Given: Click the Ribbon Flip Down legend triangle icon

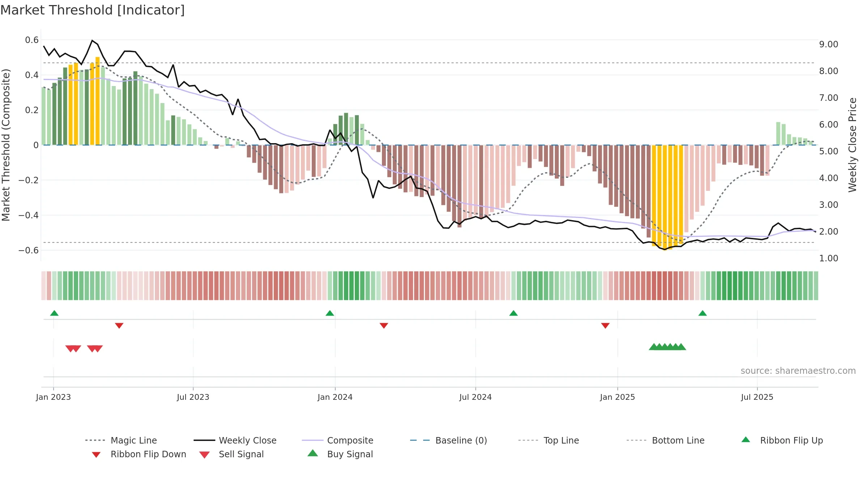Looking at the screenshot, I should coord(96,455).
